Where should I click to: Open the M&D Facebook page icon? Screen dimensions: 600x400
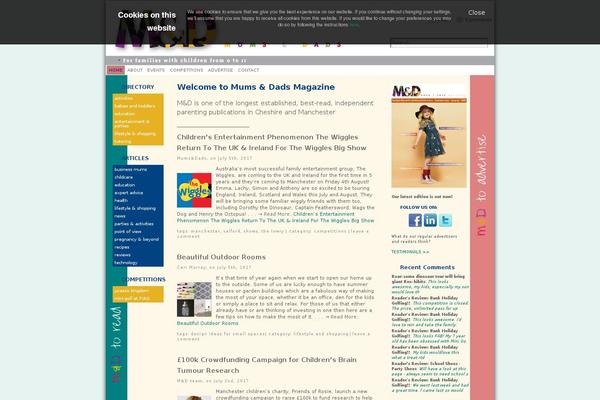click(415, 220)
